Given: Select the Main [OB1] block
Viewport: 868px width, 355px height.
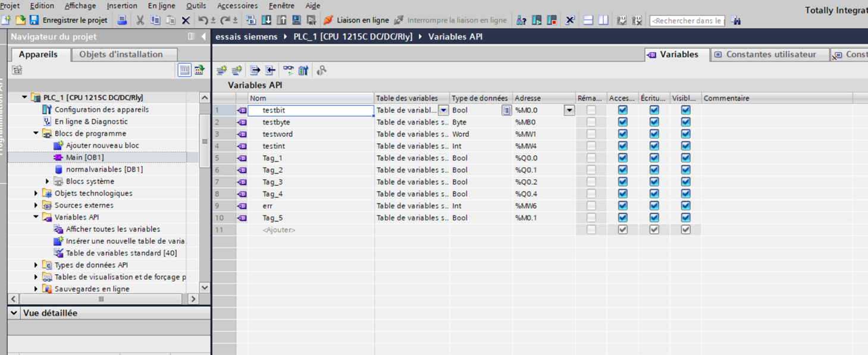Looking at the screenshot, I should (84, 158).
